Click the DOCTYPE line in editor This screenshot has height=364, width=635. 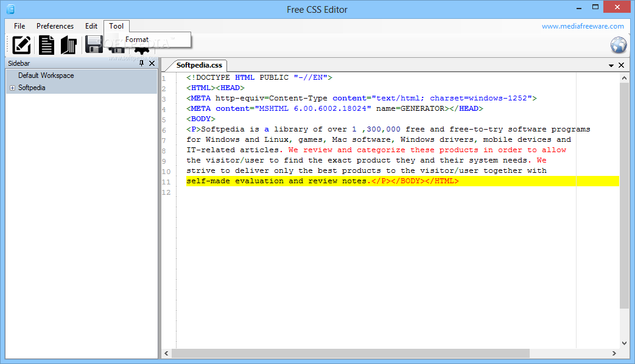[x=259, y=77]
